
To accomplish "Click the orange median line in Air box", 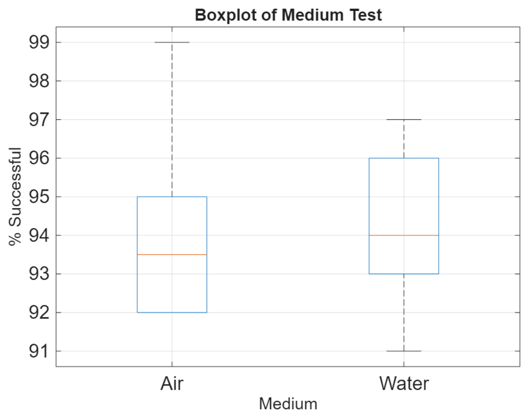I will [172, 254].
